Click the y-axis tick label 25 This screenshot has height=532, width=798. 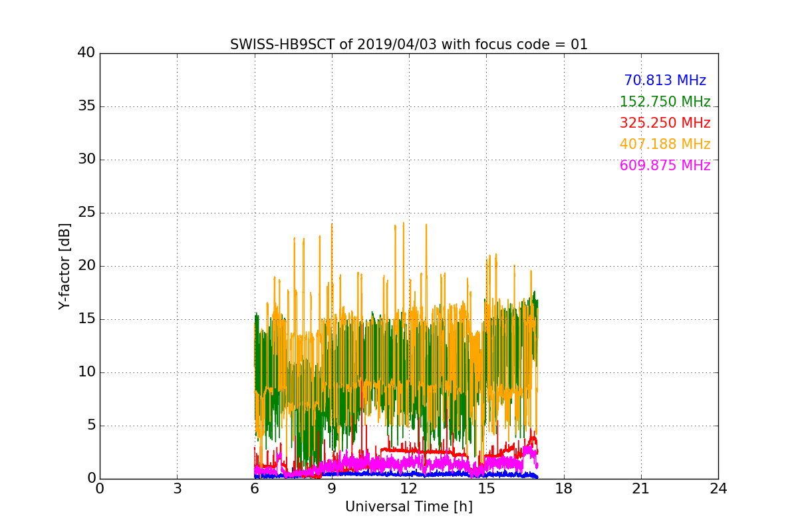point(86,213)
